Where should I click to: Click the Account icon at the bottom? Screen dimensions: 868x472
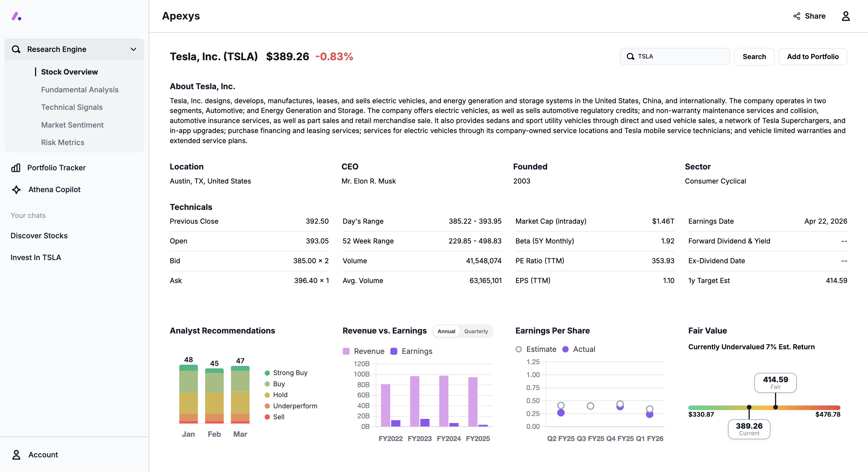(x=16, y=455)
